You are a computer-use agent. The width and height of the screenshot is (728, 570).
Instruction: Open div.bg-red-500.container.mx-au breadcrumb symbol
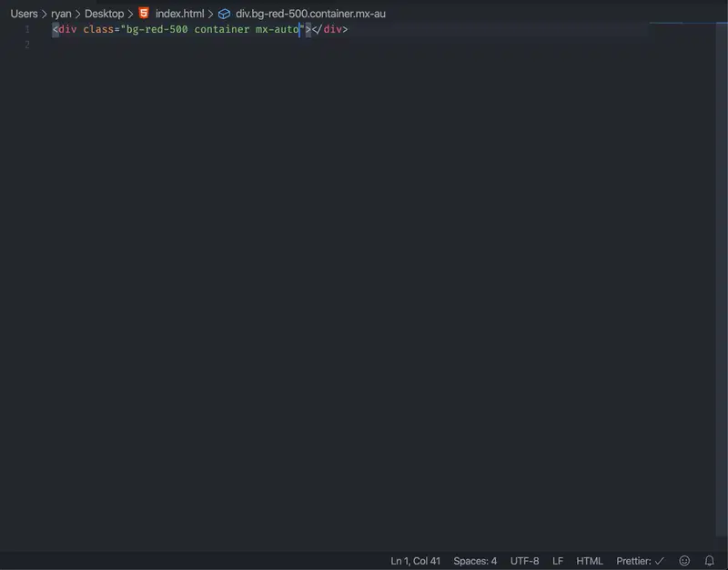click(310, 14)
